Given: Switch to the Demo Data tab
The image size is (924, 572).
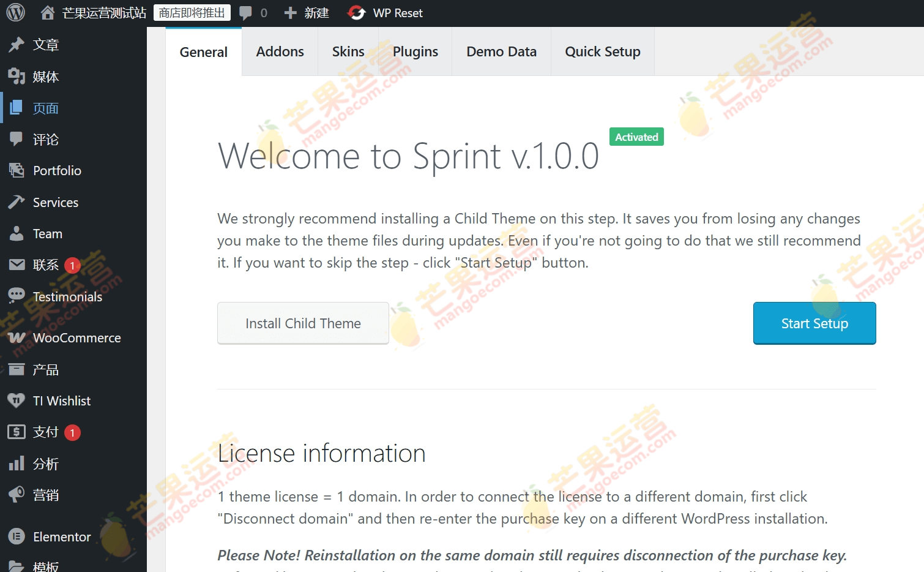Looking at the screenshot, I should point(501,51).
